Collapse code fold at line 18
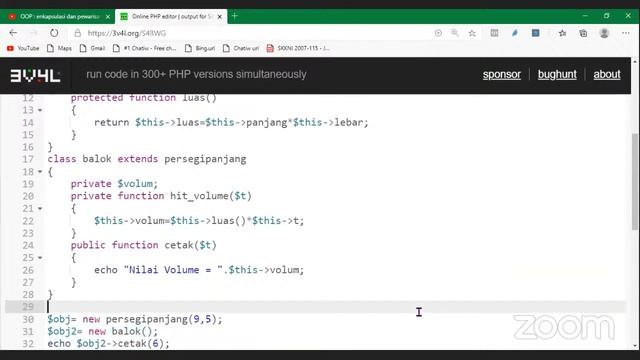 point(40,172)
